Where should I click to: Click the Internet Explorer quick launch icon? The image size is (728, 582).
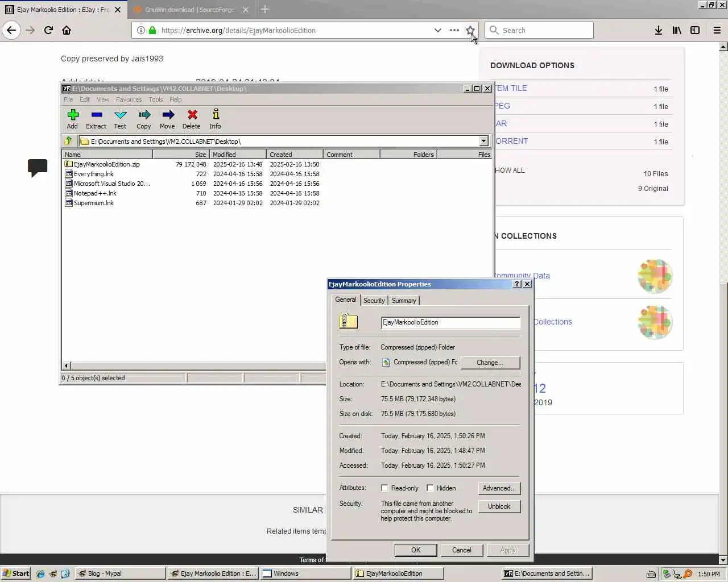40,573
